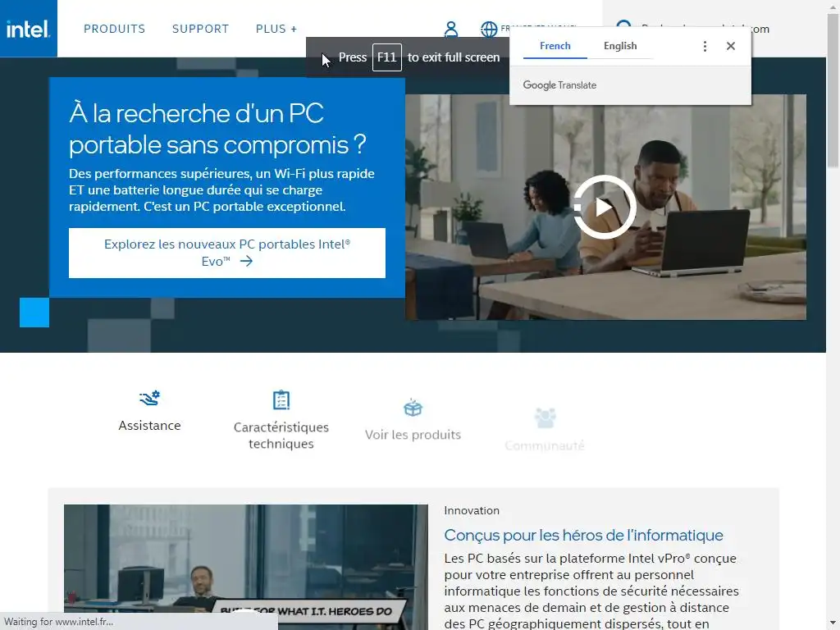Screen dimensions: 840x630
Task: Click the Innovation label
Action: point(472,510)
